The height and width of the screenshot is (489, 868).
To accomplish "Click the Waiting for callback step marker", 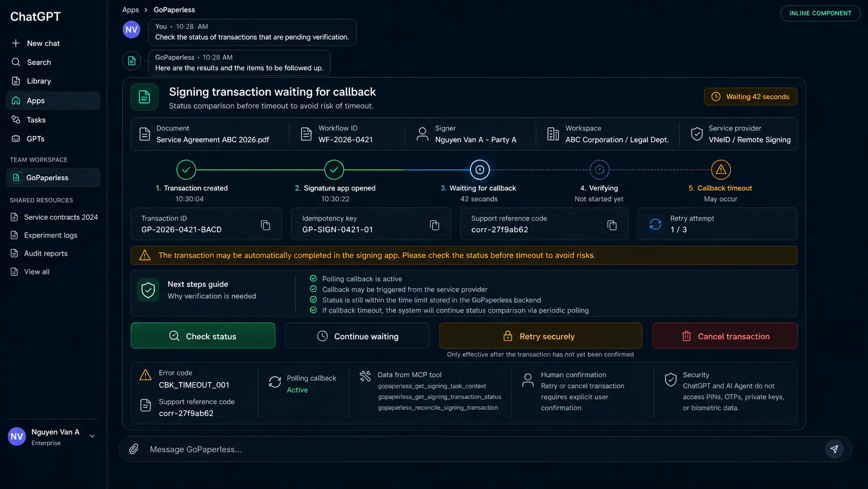I will click(480, 169).
